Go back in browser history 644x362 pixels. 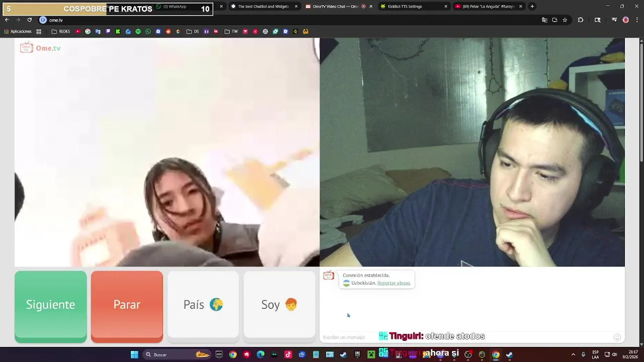coord(7,20)
